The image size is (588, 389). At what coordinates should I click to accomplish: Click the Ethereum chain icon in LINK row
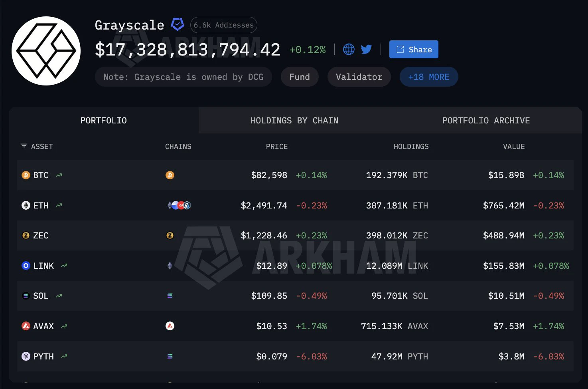click(x=170, y=266)
